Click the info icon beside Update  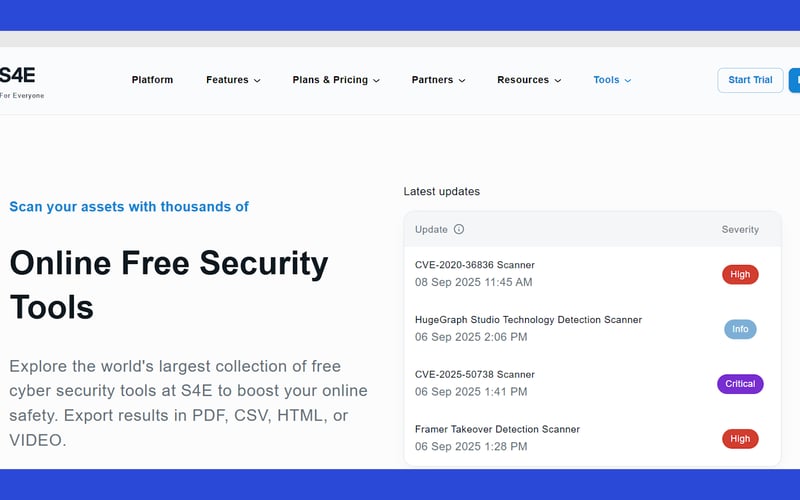point(459,229)
